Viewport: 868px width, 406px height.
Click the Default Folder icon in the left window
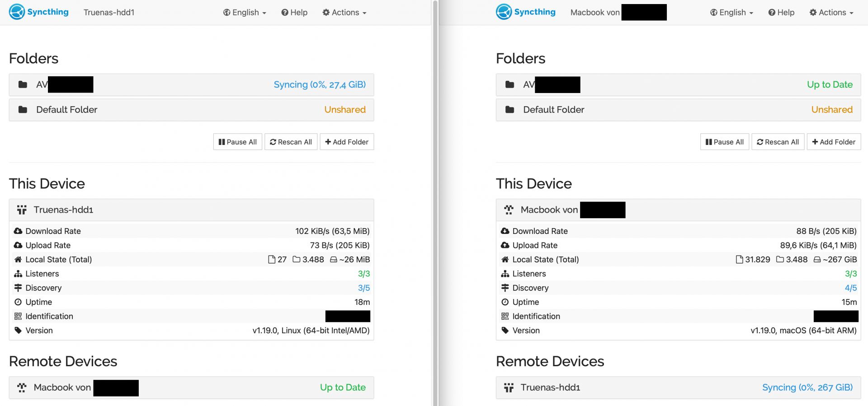23,110
